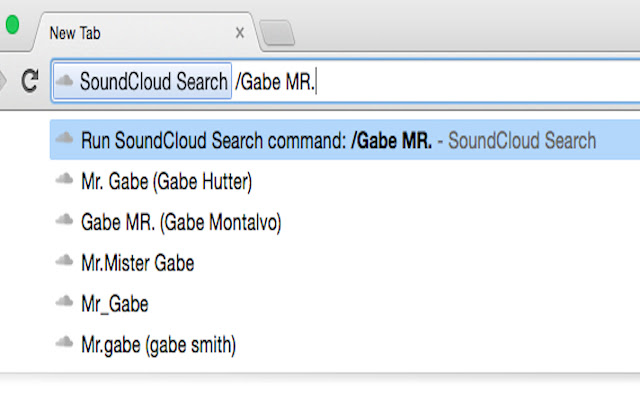Run the SoundCloud Search command for /Gabe MR.
The image size is (640, 400).
340,140
